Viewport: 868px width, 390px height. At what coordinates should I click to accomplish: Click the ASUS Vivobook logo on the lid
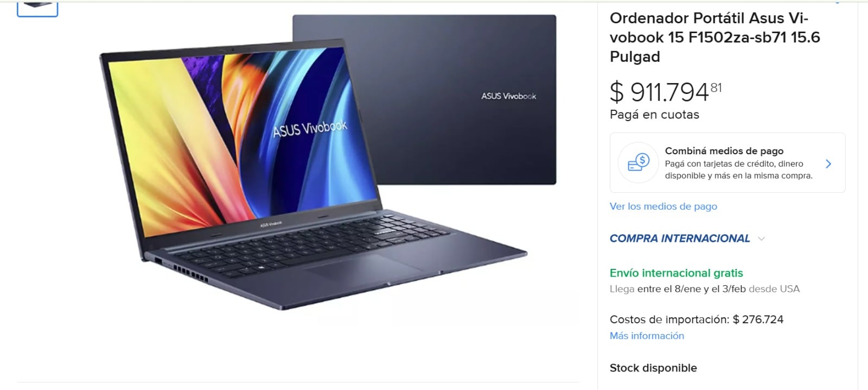[508, 96]
